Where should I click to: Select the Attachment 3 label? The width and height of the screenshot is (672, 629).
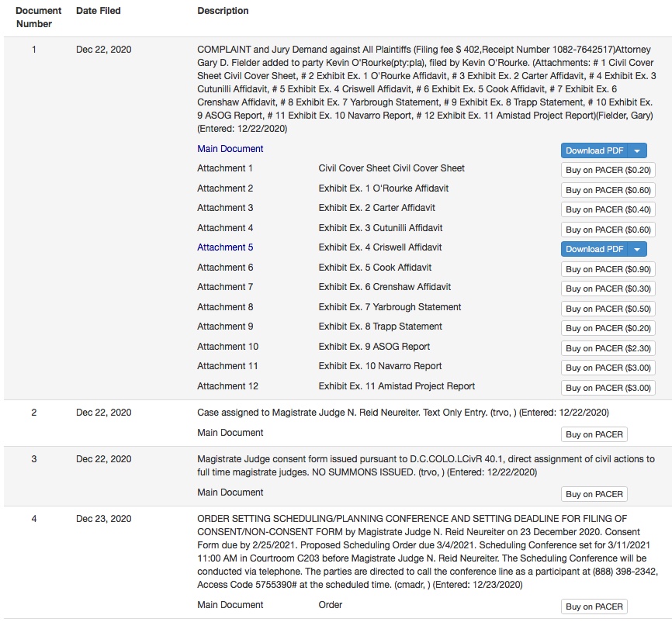(225, 207)
